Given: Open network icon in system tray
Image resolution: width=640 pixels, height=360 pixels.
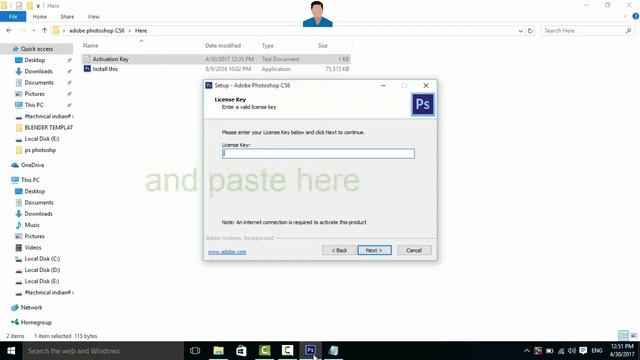Looking at the screenshot, I should tap(561, 351).
